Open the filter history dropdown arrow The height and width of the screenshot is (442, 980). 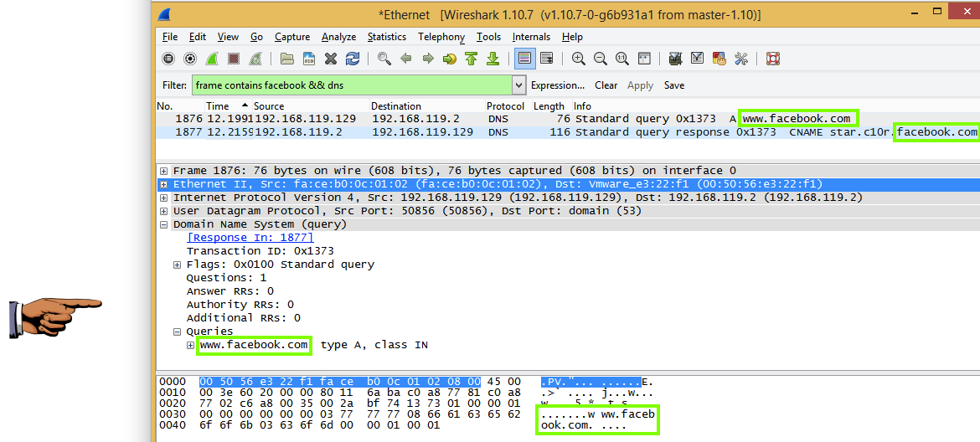coord(518,85)
